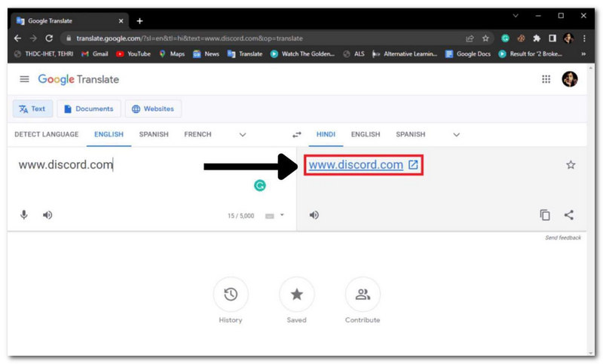Click the browser profile avatar in toolbar
The height and width of the screenshot is (364, 603).
[568, 38]
